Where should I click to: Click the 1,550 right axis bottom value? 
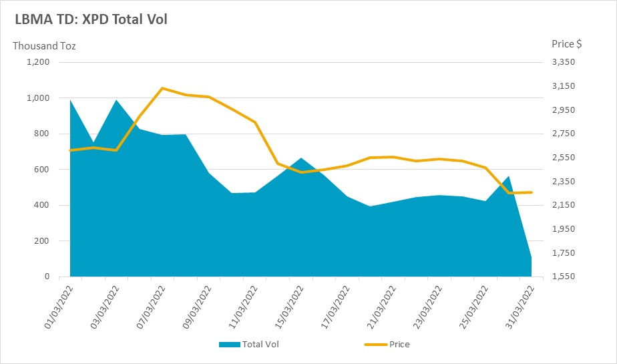coord(564,277)
